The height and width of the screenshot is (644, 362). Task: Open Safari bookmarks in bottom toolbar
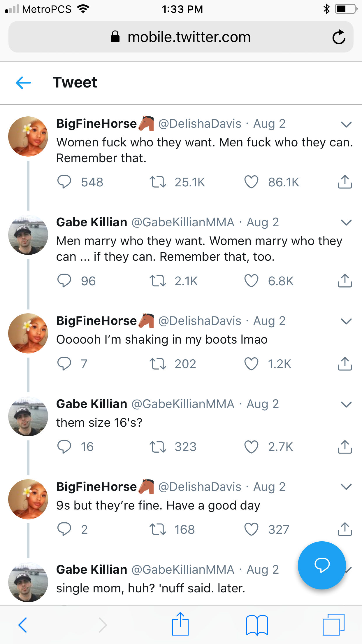(257, 625)
